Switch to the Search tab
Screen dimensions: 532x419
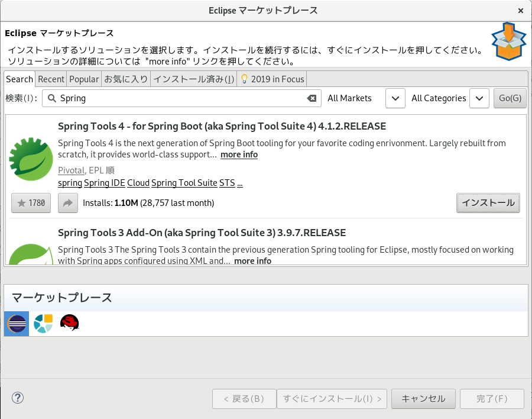(20, 79)
